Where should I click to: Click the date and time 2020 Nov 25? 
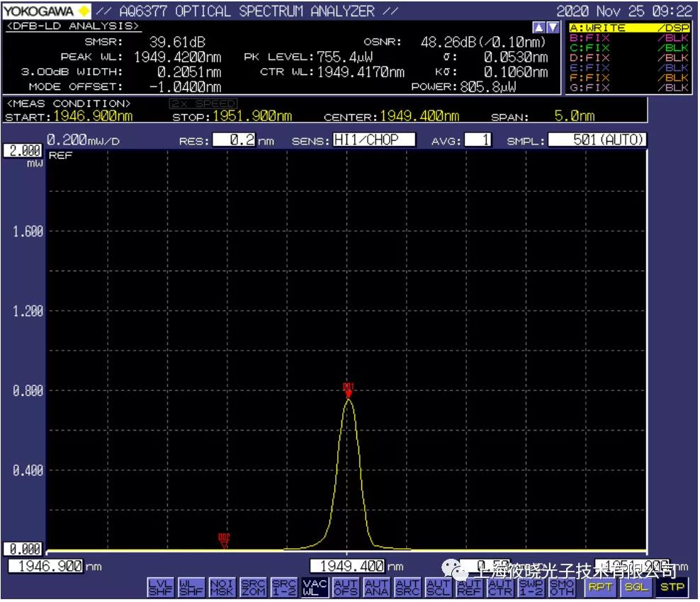pos(624,11)
